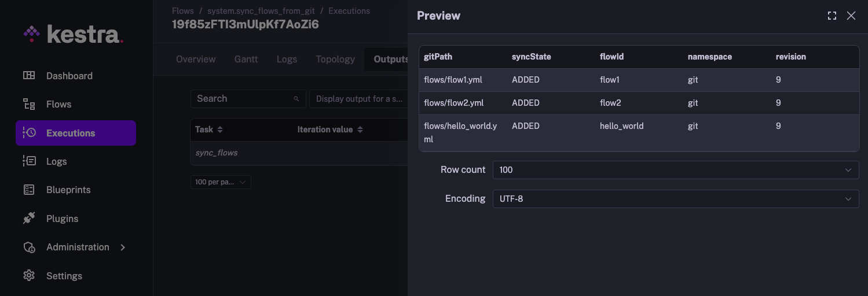Click the Plugins plug icon in sidebar
Image resolution: width=868 pixels, height=296 pixels.
[x=29, y=219]
